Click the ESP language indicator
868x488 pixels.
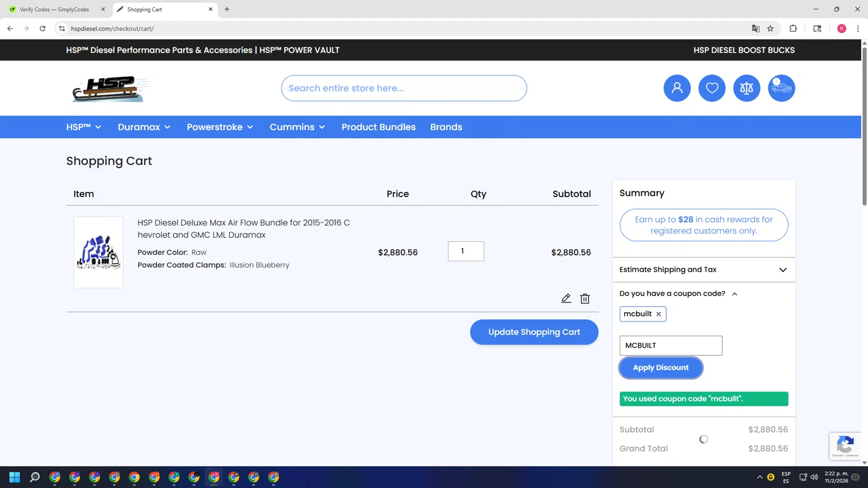[x=786, y=477]
